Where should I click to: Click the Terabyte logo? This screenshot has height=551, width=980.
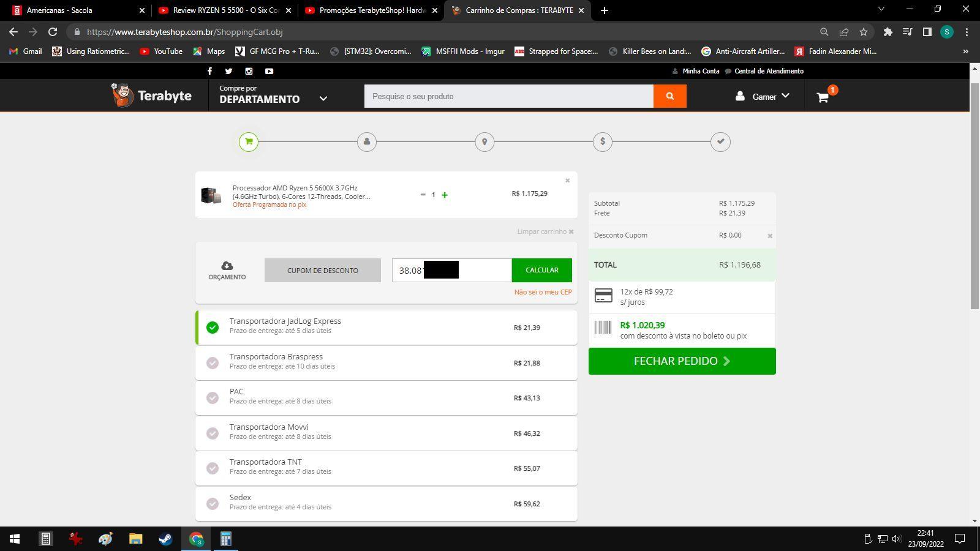[x=151, y=96]
